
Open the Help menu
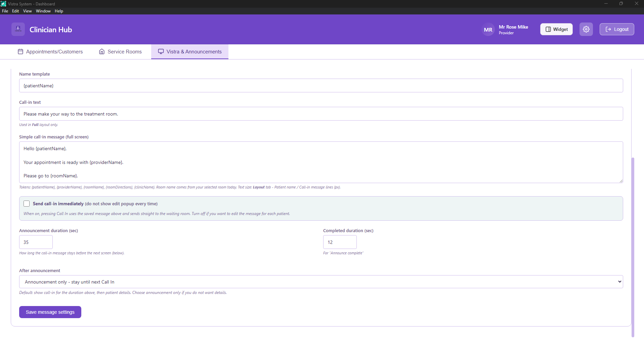pyautogui.click(x=59, y=11)
